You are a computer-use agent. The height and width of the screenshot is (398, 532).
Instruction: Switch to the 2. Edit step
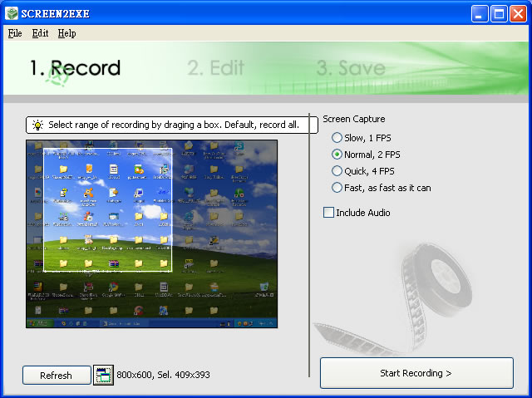pyautogui.click(x=215, y=68)
